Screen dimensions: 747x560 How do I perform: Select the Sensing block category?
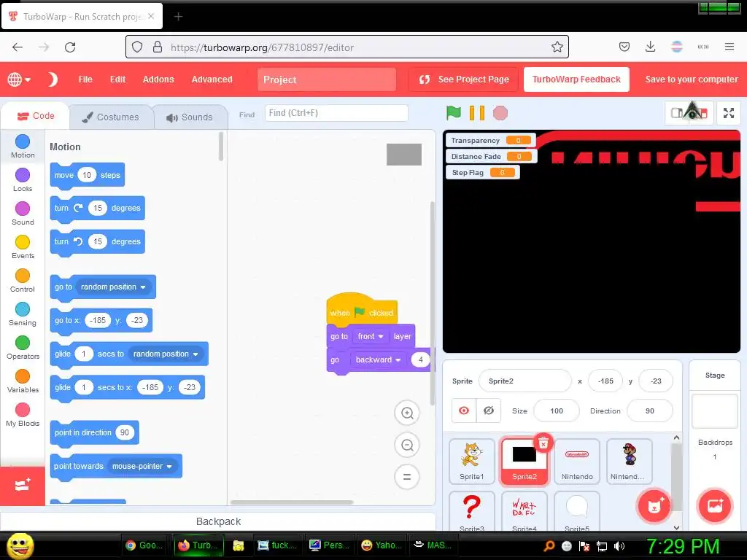click(x=23, y=314)
